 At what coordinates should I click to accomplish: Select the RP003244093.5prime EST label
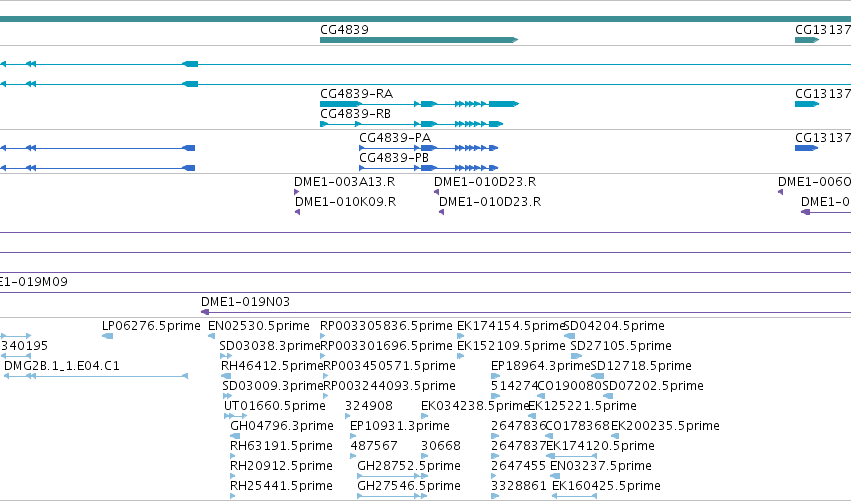(389, 386)
